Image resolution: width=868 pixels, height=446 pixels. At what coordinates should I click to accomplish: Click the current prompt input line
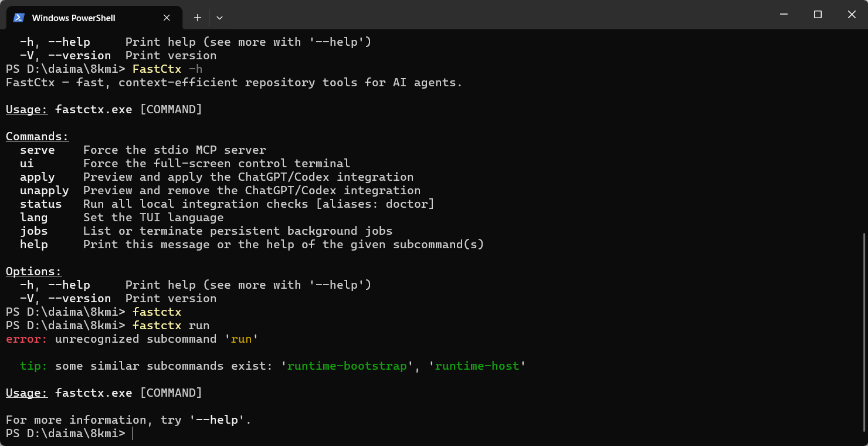click(431, 434)
